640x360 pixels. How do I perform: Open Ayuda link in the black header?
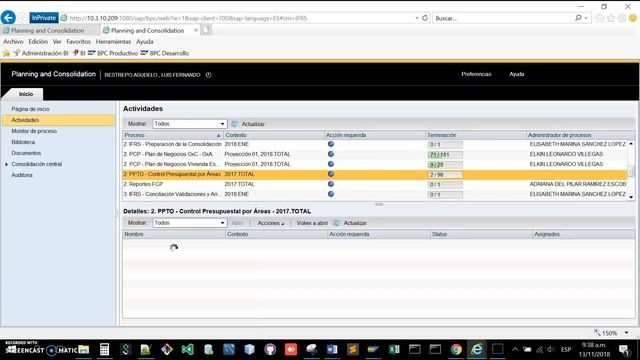point(516,74)
